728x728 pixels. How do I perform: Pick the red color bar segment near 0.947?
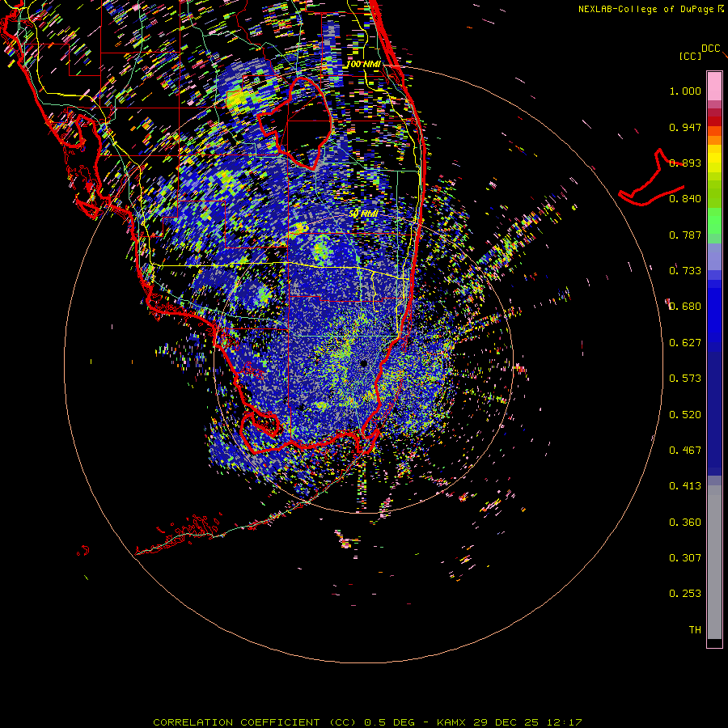point(714,121)
